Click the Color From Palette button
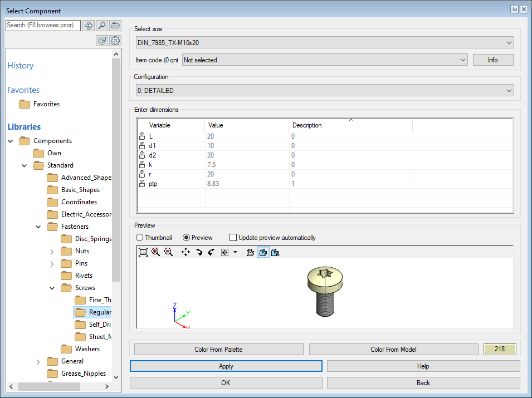Viewport: 532px width, 398px height. pyautogui.click(x=218, y=350)
